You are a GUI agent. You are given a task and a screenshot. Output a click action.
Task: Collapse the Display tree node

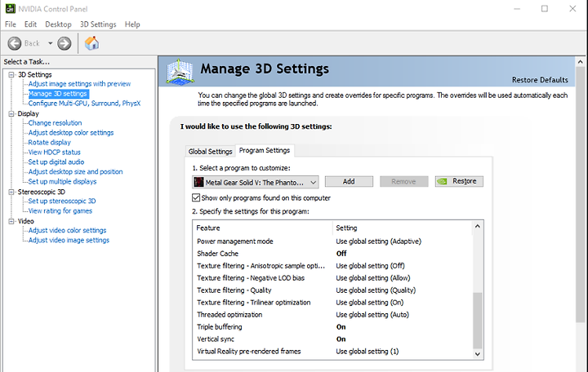pos(11,113)
